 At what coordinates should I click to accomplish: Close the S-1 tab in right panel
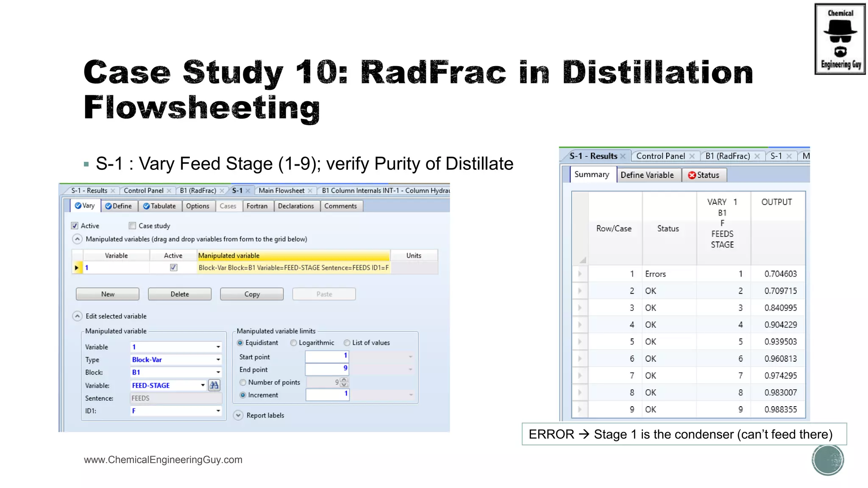[789, 156]
